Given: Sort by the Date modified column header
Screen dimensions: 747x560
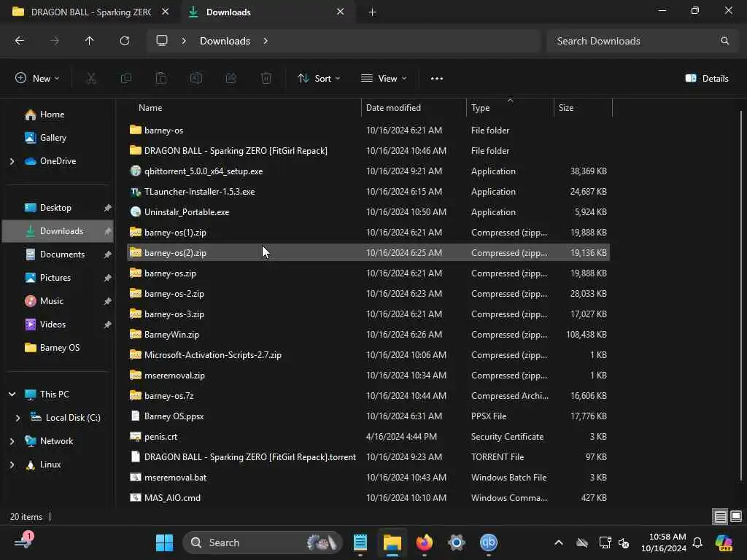Looking at the screenshot, I should pyautogui.click(x=414, y=108).
